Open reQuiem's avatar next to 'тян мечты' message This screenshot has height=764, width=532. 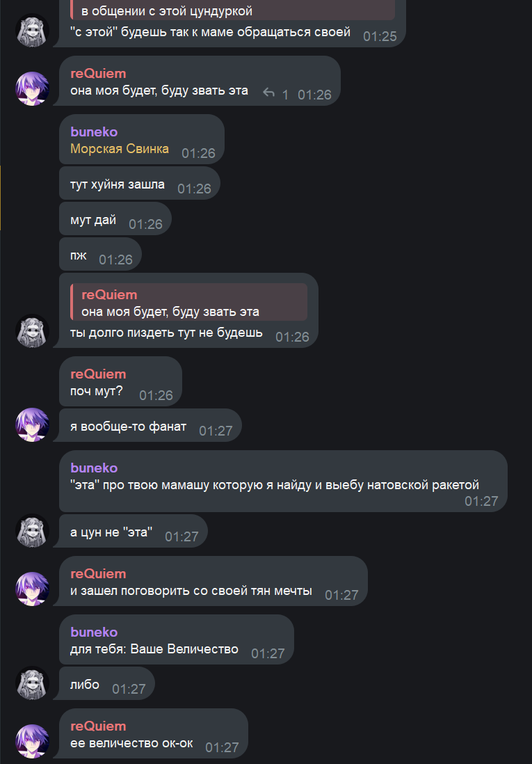click(x=33, y=589)
